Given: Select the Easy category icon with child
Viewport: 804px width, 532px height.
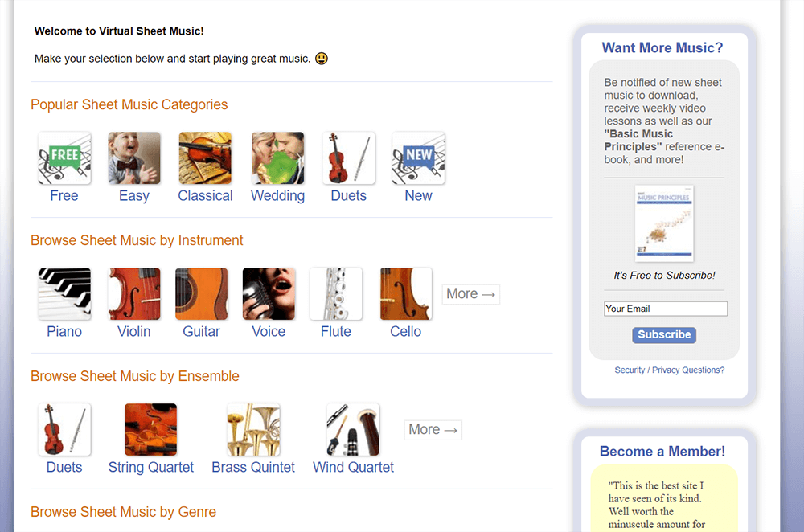Looking at the screenshot, I should (133, 158).
